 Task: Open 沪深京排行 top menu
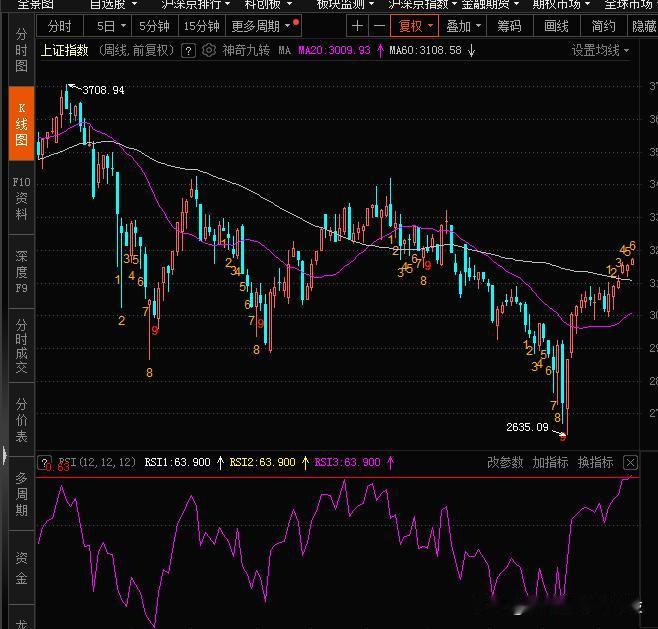point(195,4)
